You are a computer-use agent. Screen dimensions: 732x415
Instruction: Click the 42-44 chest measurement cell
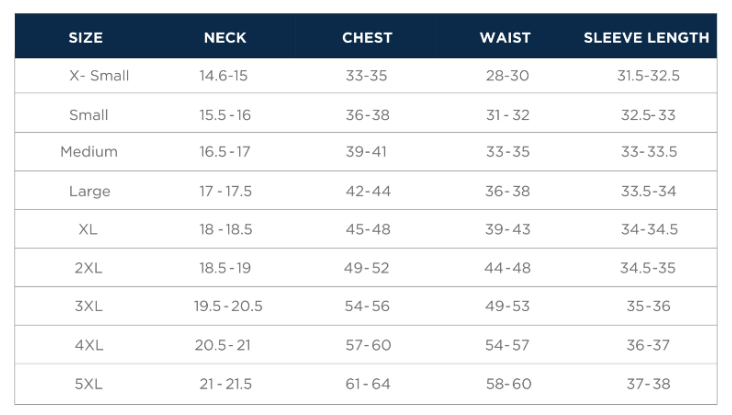pyautogui.click(x=368, y=191)
